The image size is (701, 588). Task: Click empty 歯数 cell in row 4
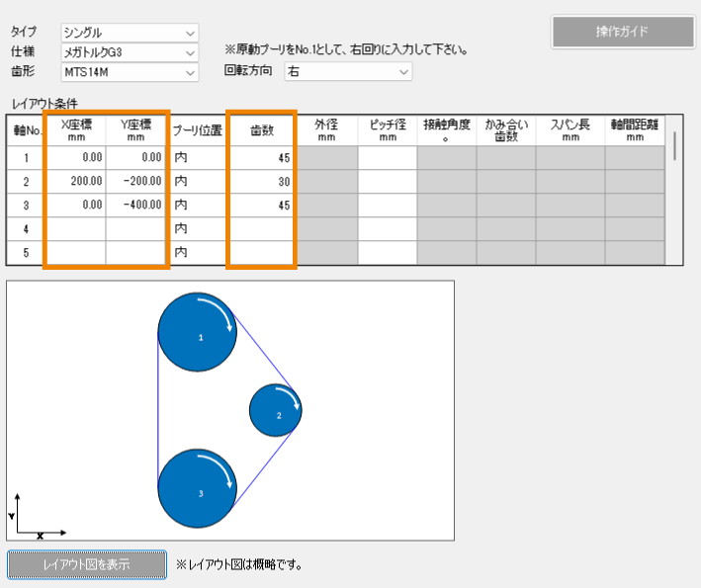click(262, 228)
